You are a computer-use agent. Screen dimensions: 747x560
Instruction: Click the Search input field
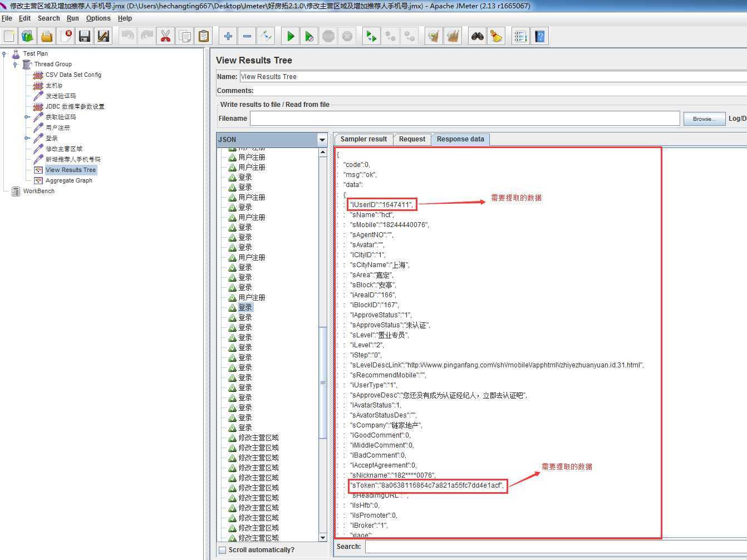(556, 547)
